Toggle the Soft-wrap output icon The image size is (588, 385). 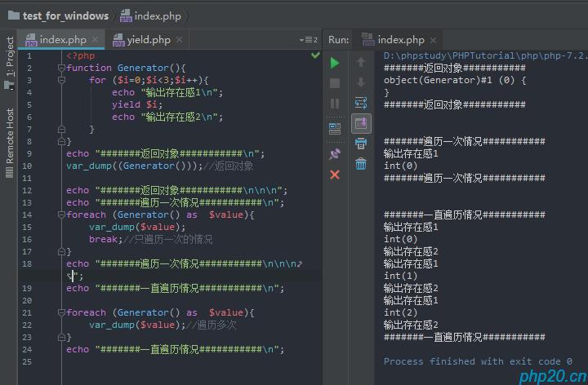361,103
